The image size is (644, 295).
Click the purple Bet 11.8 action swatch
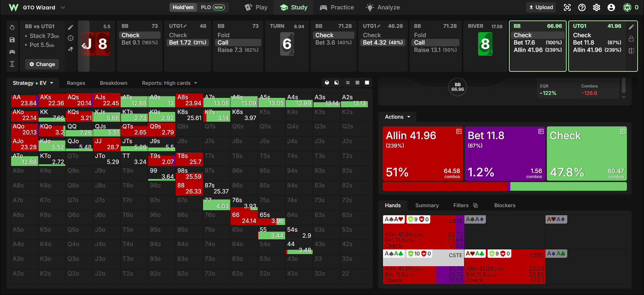tap(505, 154)
